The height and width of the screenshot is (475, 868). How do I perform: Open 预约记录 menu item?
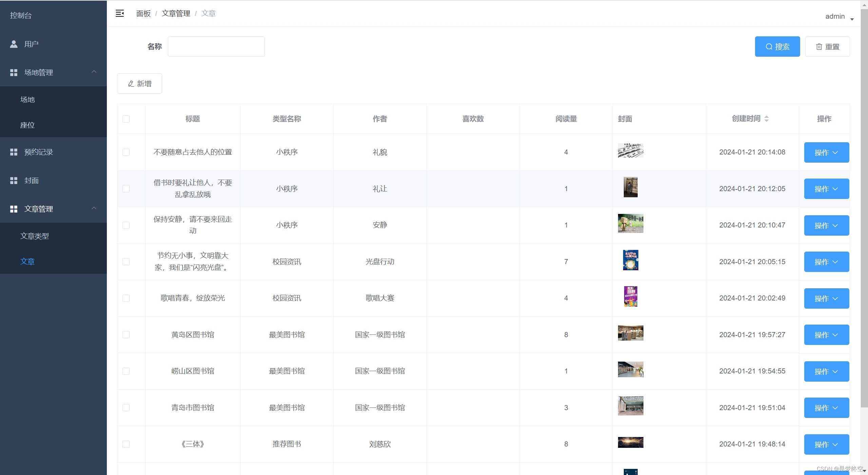53,152
